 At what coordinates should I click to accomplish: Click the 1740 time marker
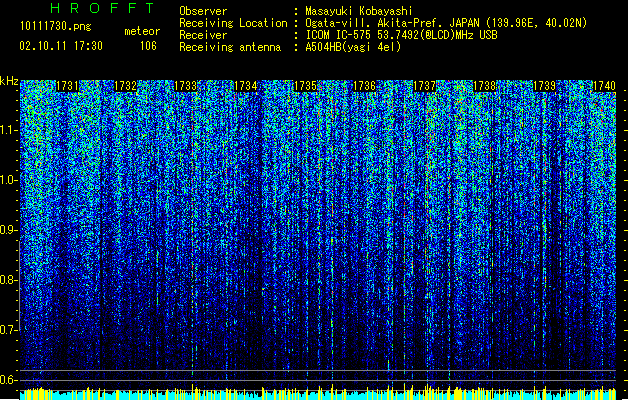[604, 86]
